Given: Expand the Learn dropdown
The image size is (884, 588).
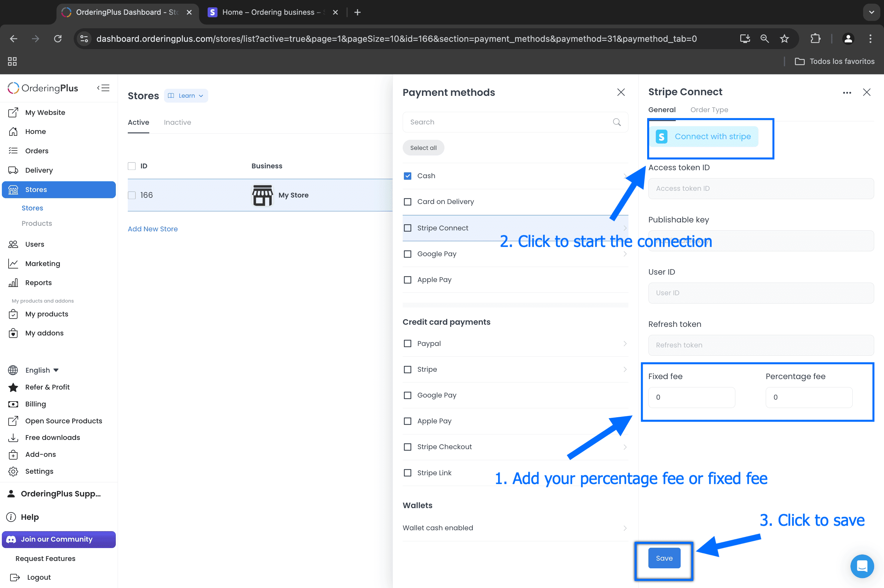Looking at the screenshot, I should tap(186, 96).
